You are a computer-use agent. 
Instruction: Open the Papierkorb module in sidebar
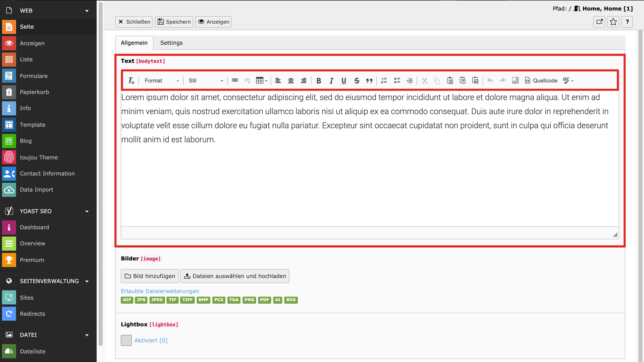pos(34,92)
